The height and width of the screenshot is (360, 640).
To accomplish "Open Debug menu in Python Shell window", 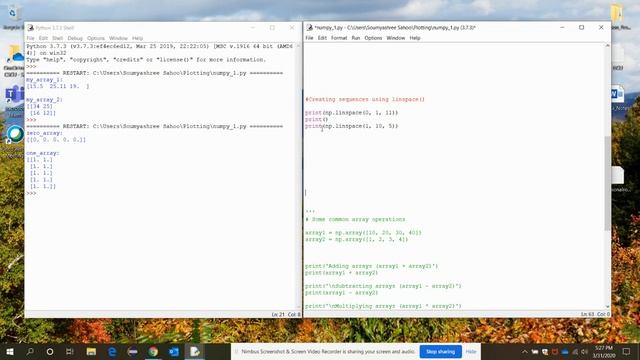I will click(75, 38).
